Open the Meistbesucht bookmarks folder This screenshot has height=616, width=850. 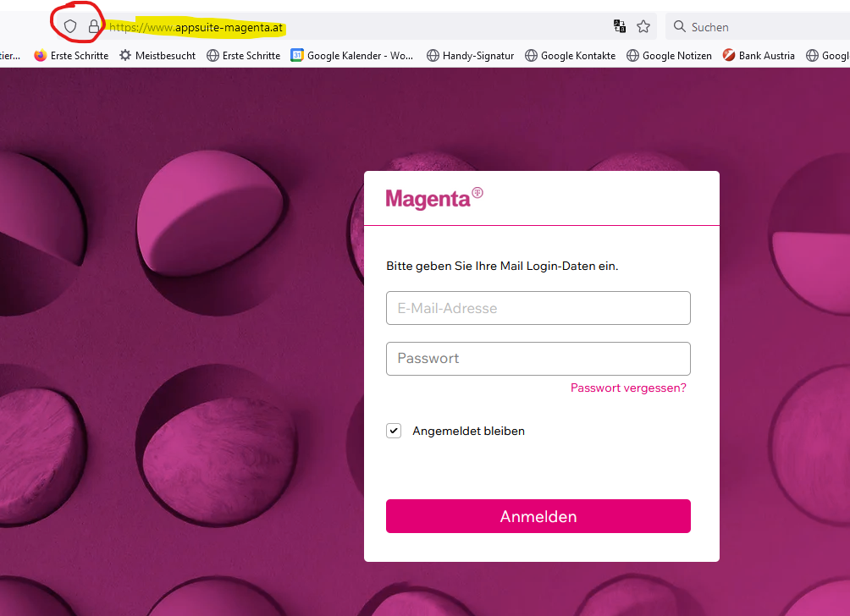157,55
